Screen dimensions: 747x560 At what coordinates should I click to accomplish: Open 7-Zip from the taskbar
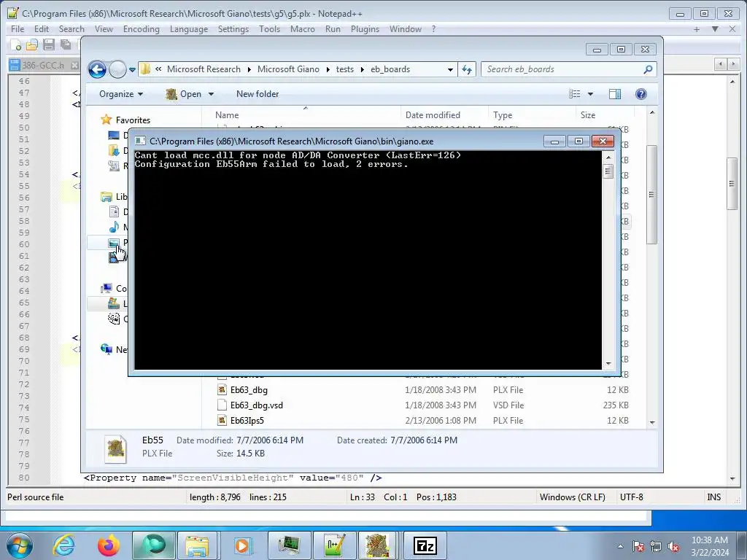pyautogui.click(x=425, y=545)
